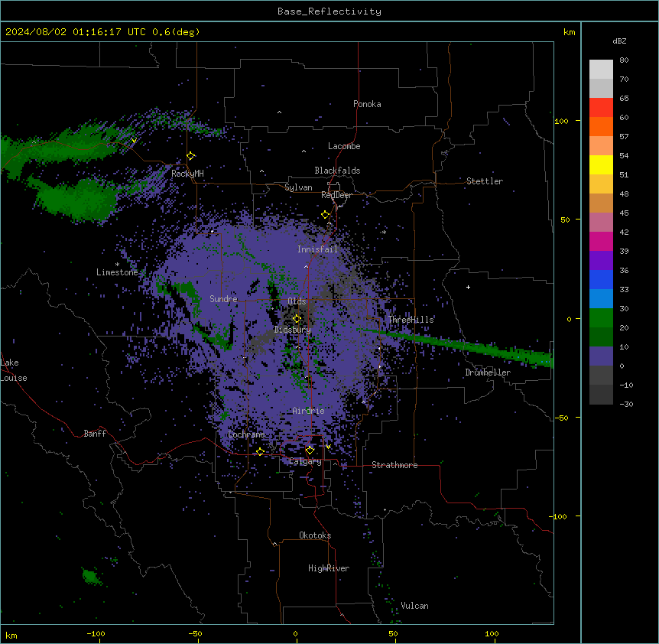Click the yellow diamond marker below Cochrane

[x=260, y=451]
